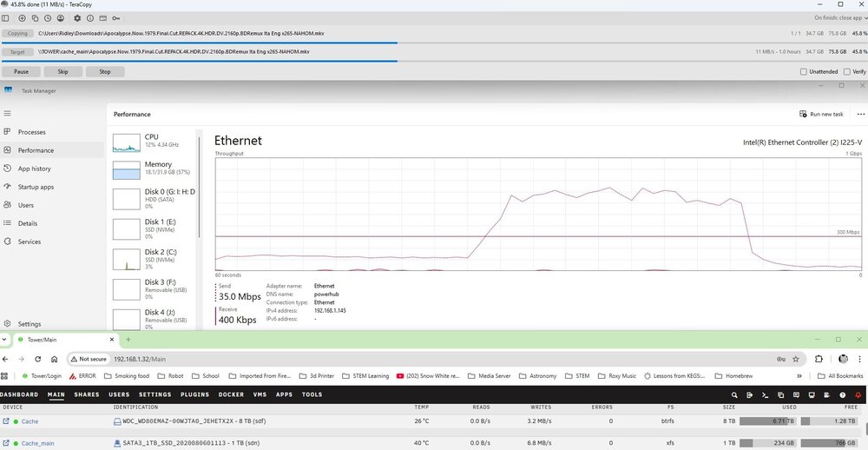Open Tower/Login bookmark
The height and width of the screenshot is (450, 868).
(x=42, y=376)
